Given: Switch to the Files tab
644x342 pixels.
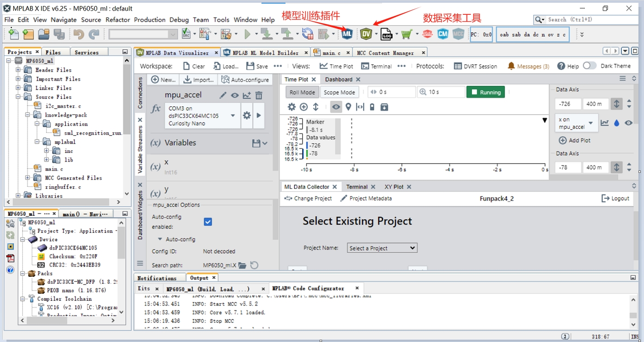Looking at the screenshot, I should point(53,52).
